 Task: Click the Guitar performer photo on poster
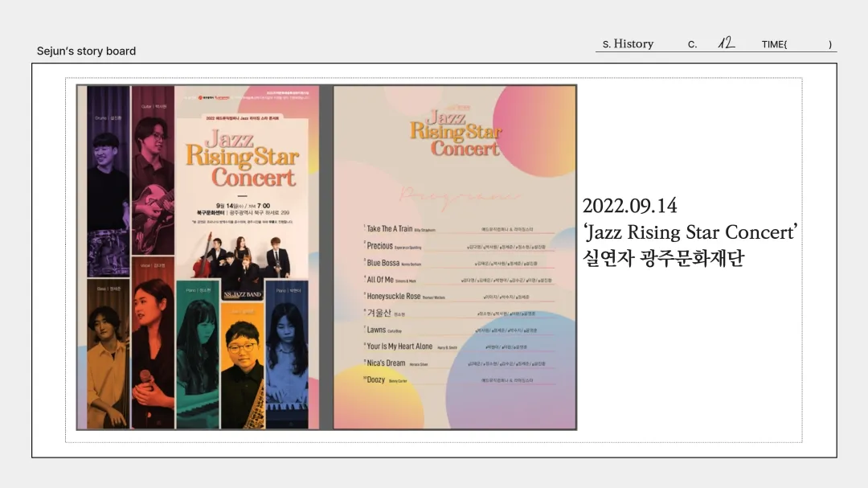click(153, 170)
